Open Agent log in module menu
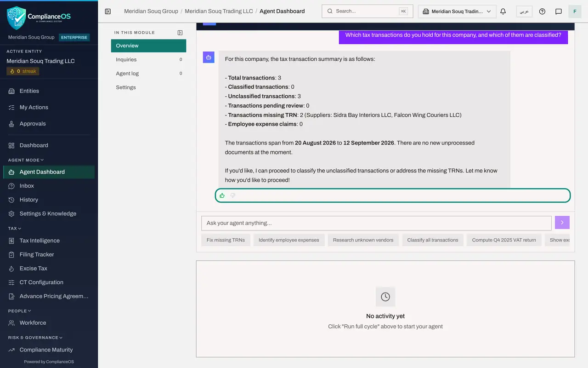 pos(148,73)
